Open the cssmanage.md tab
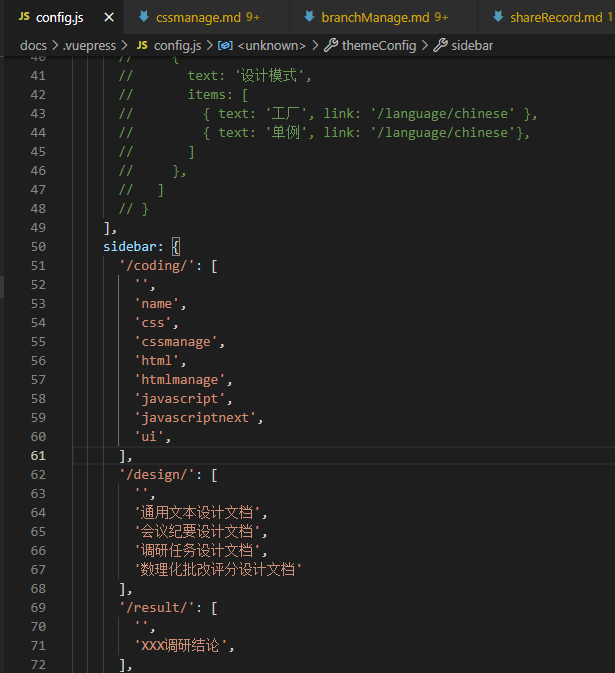This screenshot has width=615, height=673. pyautogui.click(x=206, y=17)
